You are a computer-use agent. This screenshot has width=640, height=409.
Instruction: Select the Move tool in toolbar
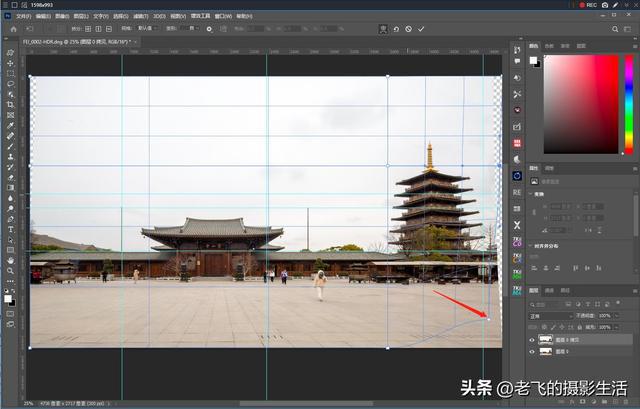coord(10,63)
